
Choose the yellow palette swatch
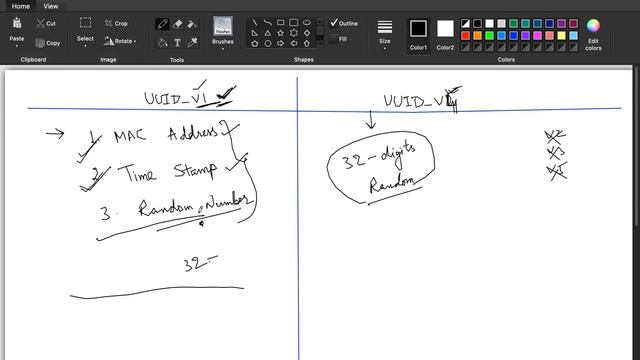[562, 36]
